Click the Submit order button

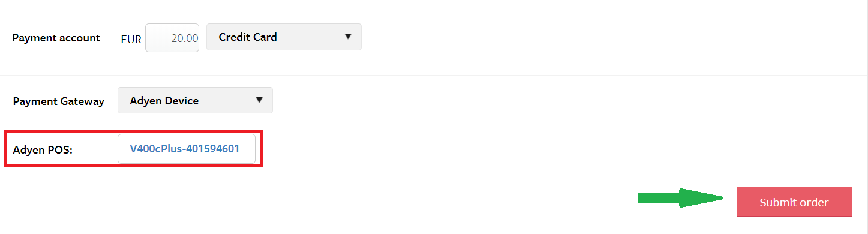[794, 202]
